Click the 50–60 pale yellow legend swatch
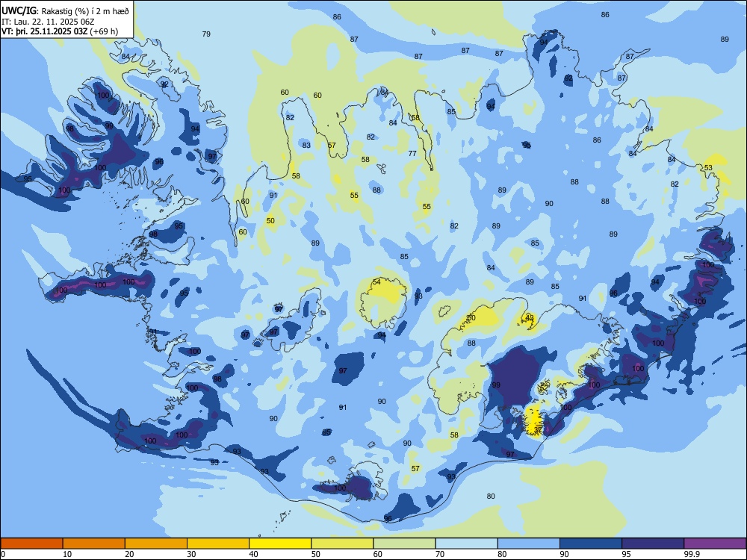This screenshot has width=747, height=560. click(x=342, y=544)
